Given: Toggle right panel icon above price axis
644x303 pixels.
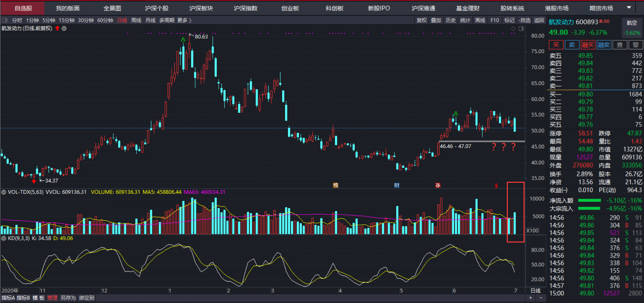Looking at the screenshot, I should coord(521,29).
